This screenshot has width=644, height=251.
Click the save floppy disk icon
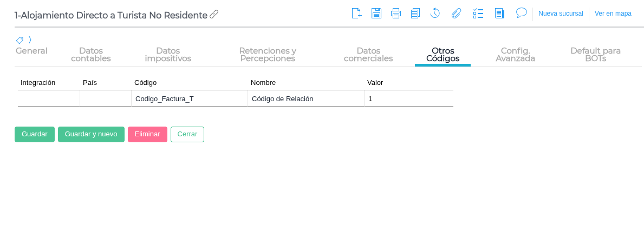coord(376,14)
